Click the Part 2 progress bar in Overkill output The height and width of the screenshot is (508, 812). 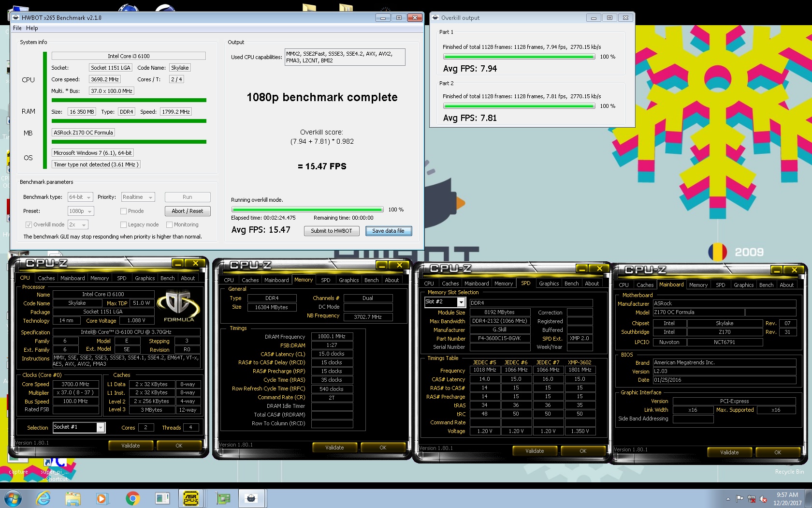point(519,106)
